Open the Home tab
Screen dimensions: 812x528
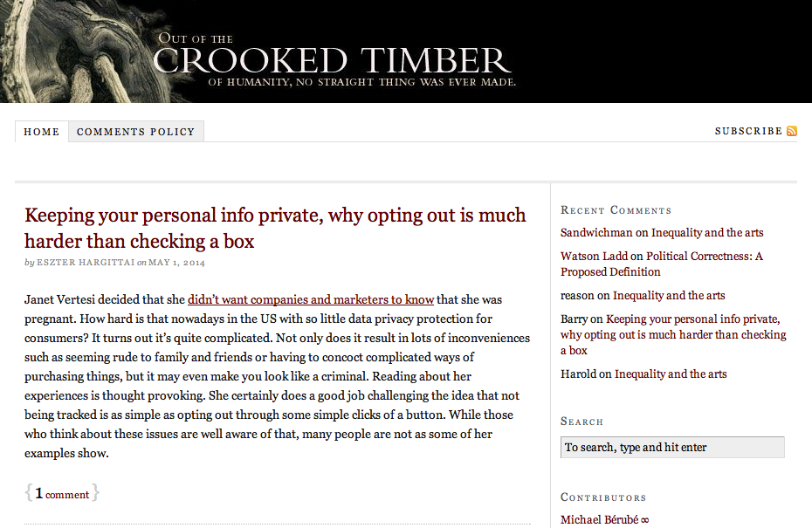pos(42,132)
